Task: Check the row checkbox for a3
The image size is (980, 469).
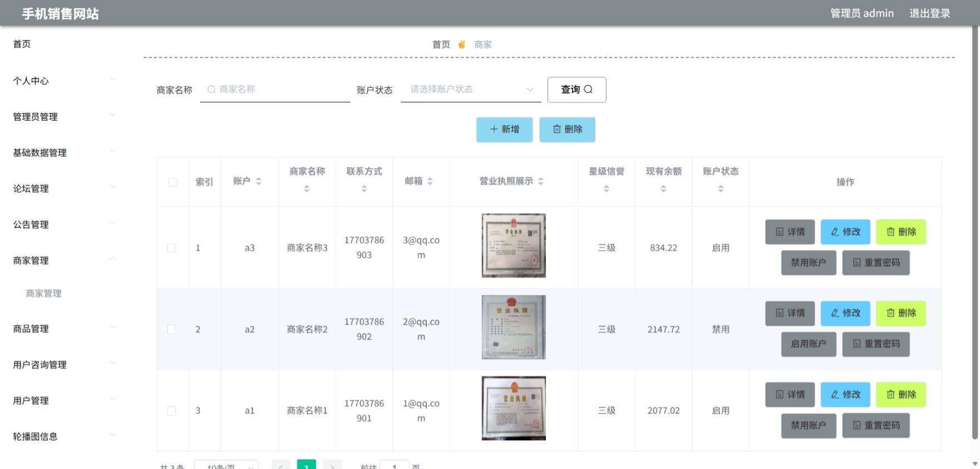Action: 172,248
